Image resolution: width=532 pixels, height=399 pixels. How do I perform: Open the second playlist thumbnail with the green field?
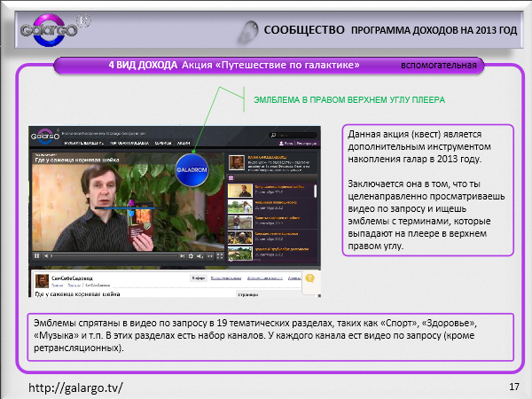[x=240, y=207]
